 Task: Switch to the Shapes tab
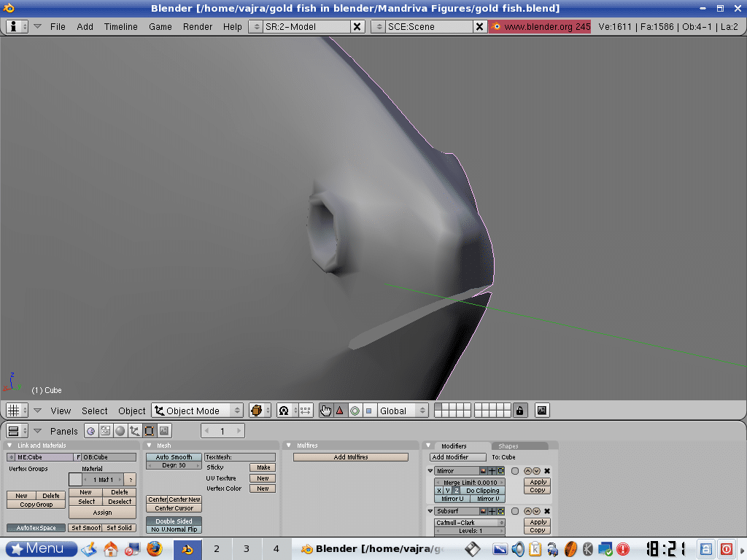click(x=508, y=446)
